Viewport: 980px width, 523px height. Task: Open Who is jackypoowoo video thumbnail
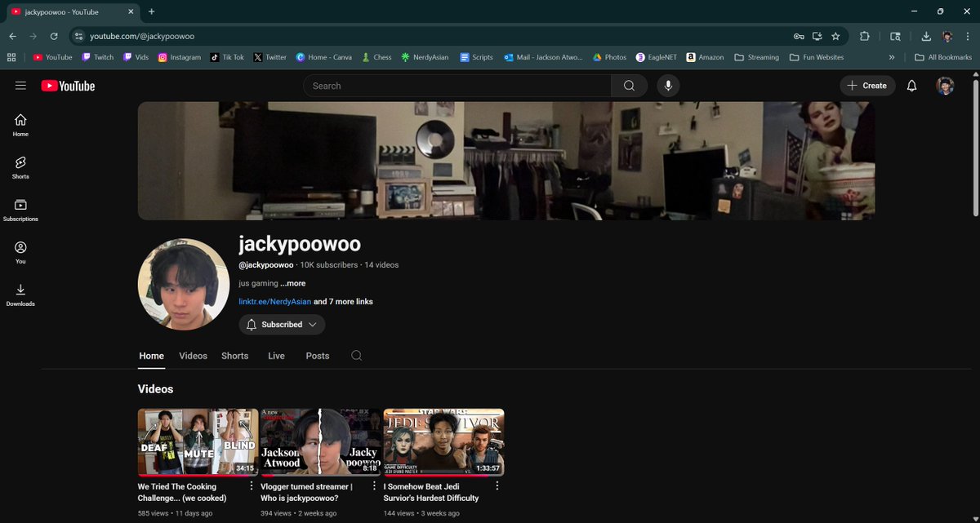pyautogui.click(x=321, y=442)
